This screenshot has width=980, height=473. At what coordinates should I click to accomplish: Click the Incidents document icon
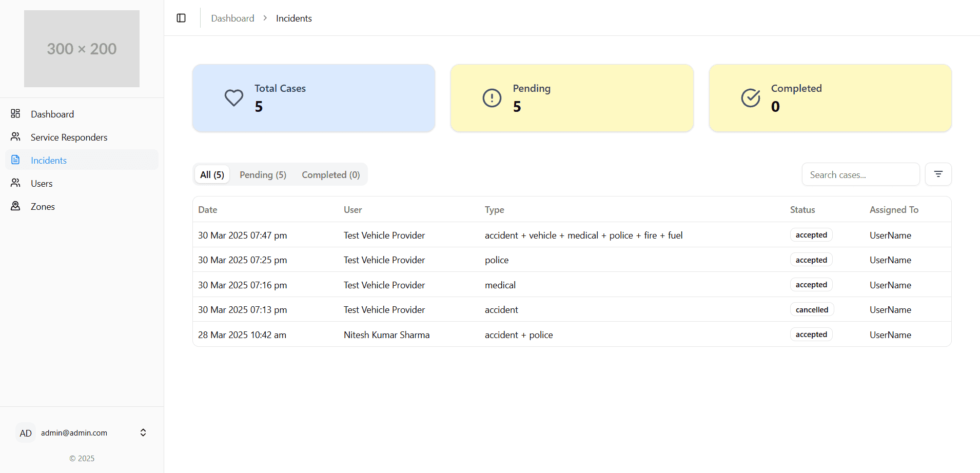click(15, 160)
